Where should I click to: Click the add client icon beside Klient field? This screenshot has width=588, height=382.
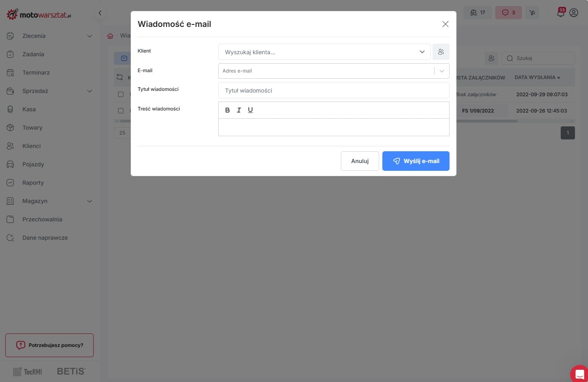point(441,52)
